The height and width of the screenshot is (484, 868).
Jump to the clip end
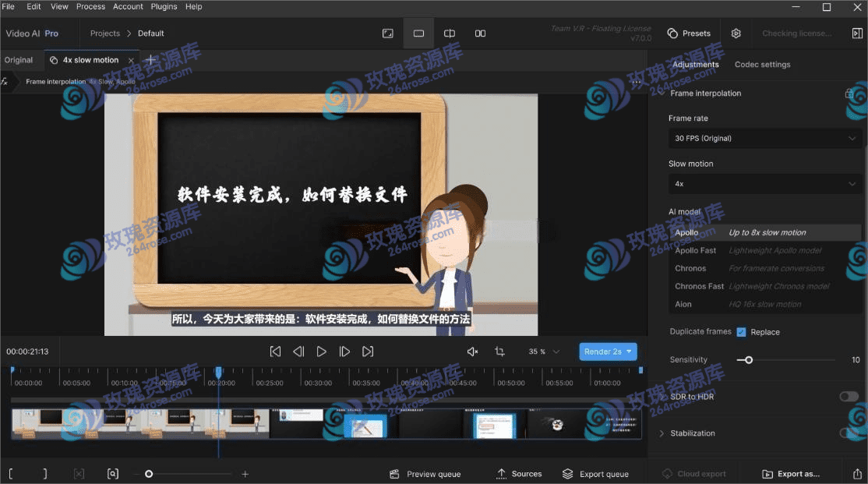pyautogui.click(x=368, y=352)
